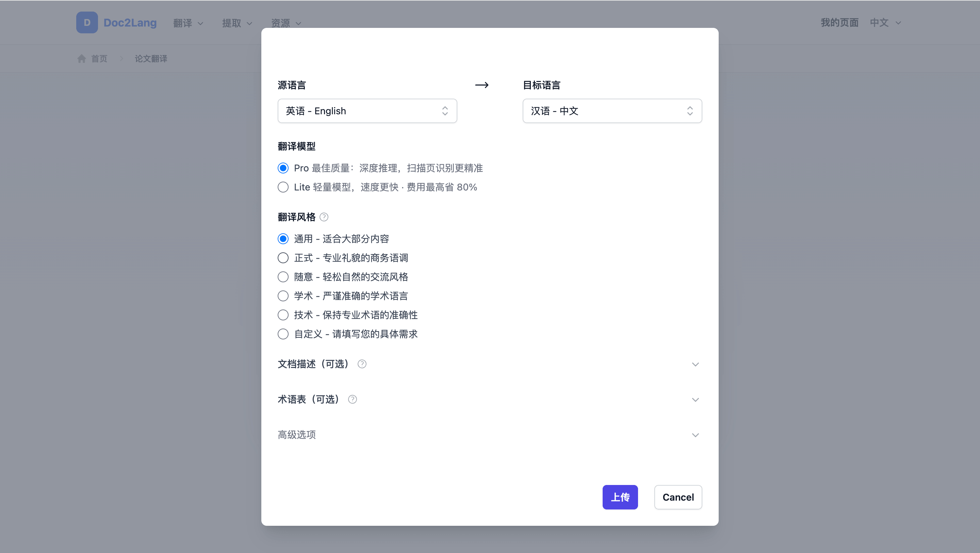Expand 文档描述（可选）section chevron
The width and height of the screenshot is (980, 553).
[695, 364]
